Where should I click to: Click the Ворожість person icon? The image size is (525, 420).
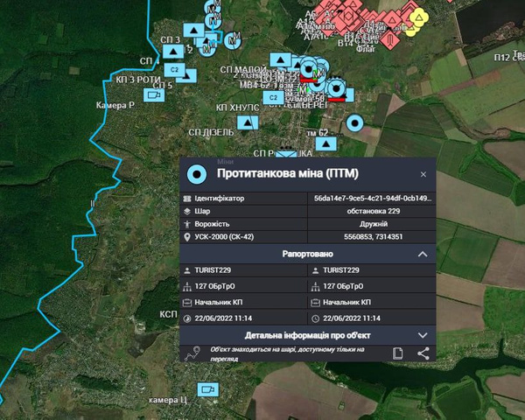coord(187,224)
